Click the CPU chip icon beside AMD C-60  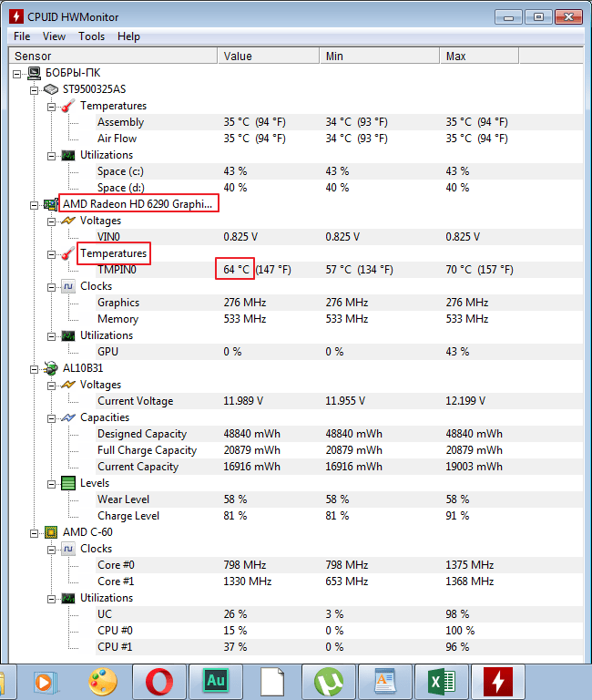pyautogui.click(x=51, y=532)
